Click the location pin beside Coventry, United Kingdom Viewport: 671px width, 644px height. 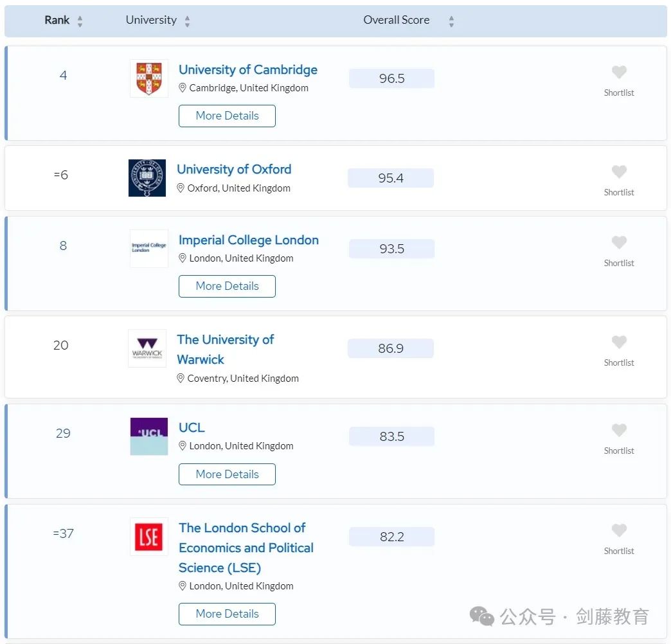(181, 379)
